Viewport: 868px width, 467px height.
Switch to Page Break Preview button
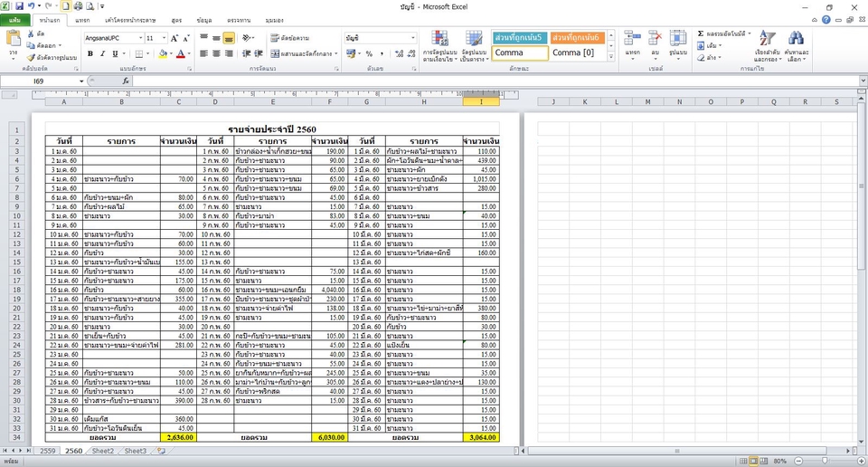pos(764,461)
